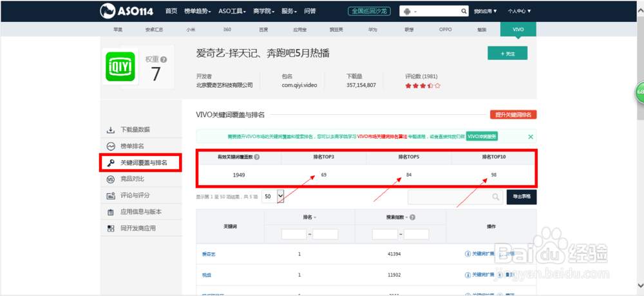Click the grid icon beside 同开发商应用

(111, 228)
